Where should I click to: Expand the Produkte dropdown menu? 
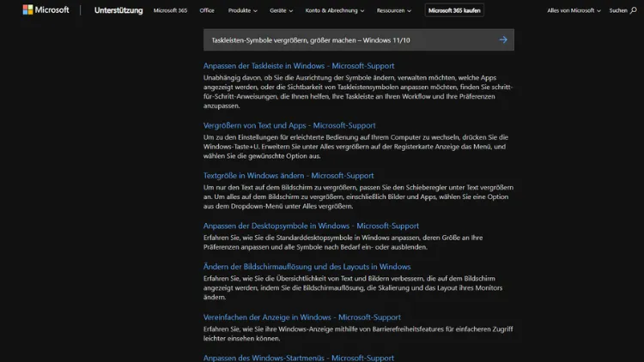[x=242, y=10]
